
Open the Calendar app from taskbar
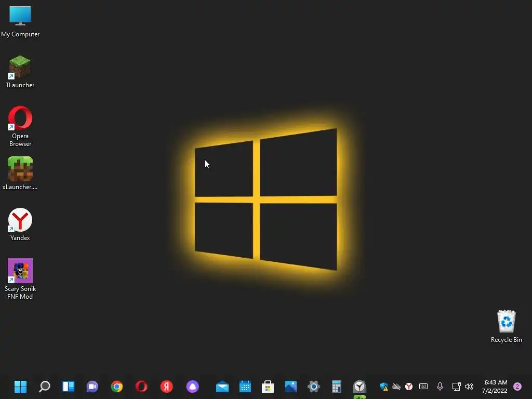(245, 387)
